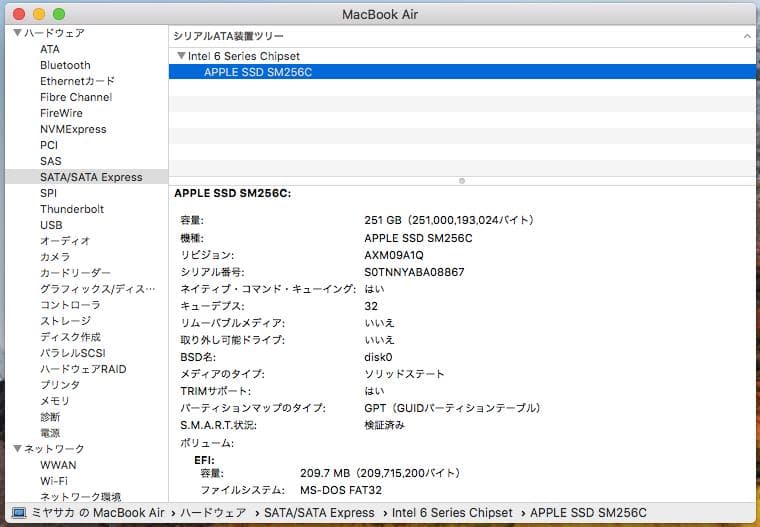Click the capacity value 251 GB
The height and width of the screenshot is (527, 760).
[x=449, y=221]
